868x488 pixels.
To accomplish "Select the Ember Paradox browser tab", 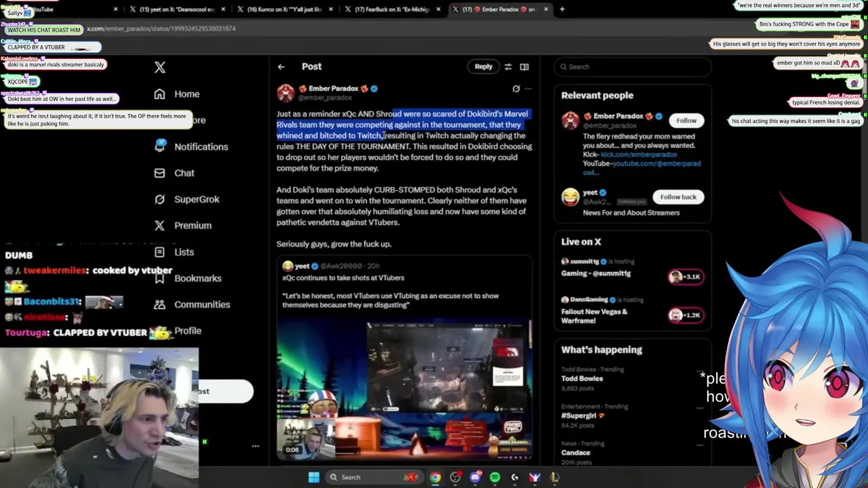I will (499, 9).
